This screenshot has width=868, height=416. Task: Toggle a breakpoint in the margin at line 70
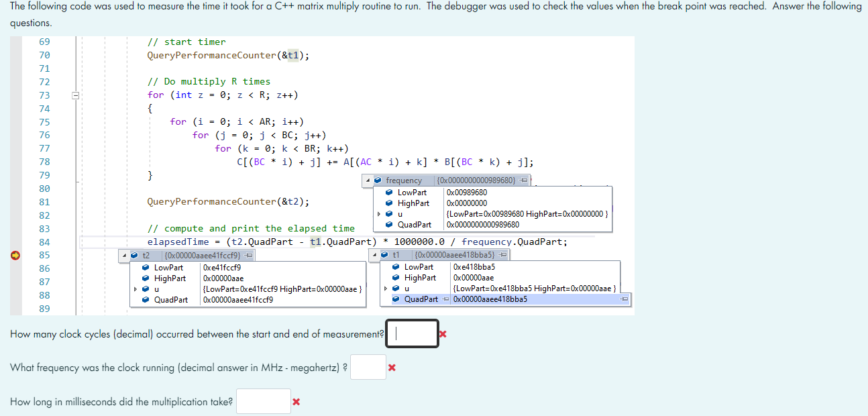[x=15, y=55]
